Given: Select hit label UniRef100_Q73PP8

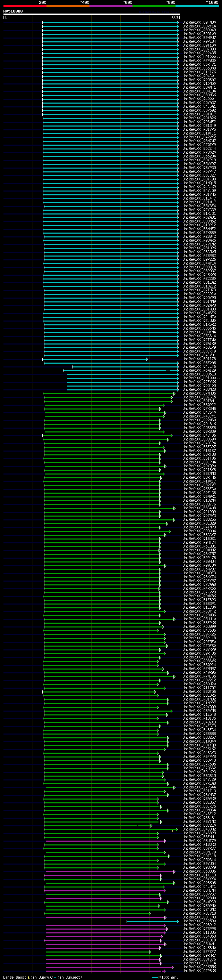Looking at the screenshot, I should (x=199, y=929).
